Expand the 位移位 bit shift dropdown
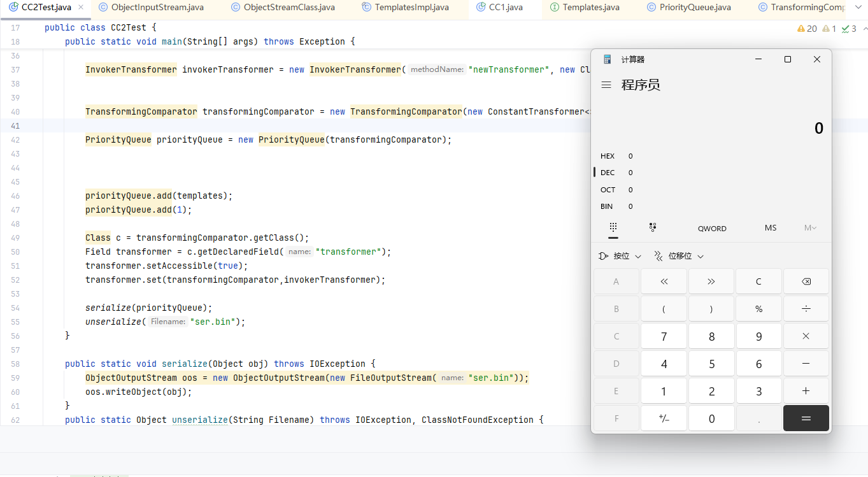The width and height of the screenshot is (868, 477). (679, 256)
